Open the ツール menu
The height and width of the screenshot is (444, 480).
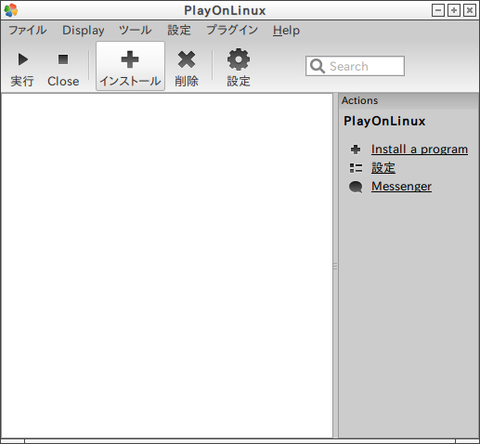(x=135, y=30)
